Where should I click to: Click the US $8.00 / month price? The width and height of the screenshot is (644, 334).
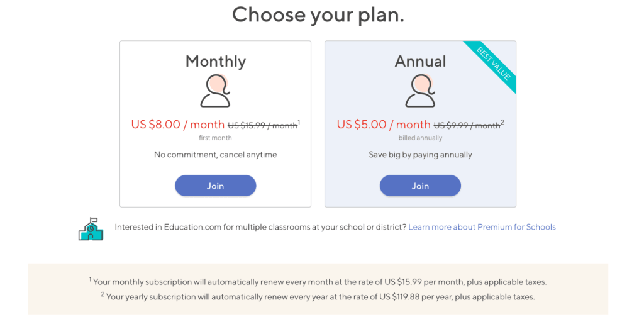177,125
